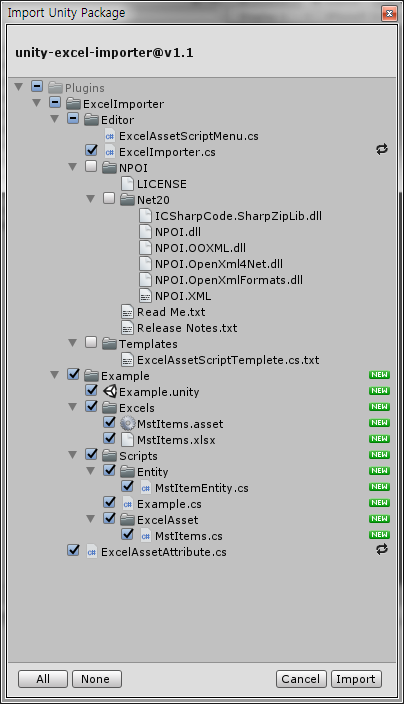Click the MstItems.xlsx file icon
Image resolution: width=404 pixels, height=704 pixels.
127,440
